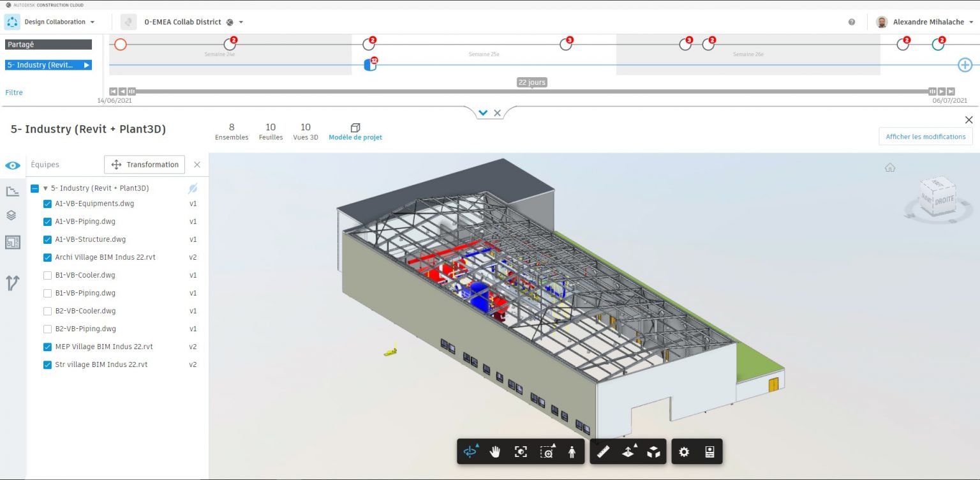Collapse timeline with the blue chevron
The width and height of the screenshot is (980, 480).
coord(483,113)
